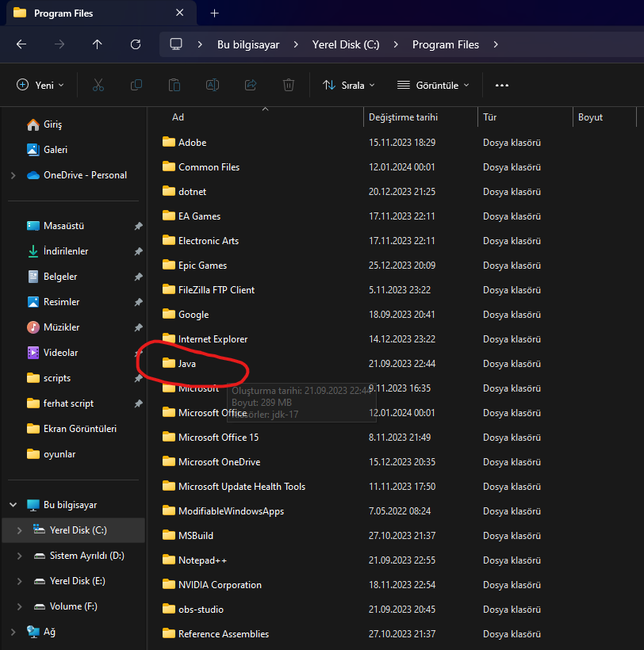
Task: Open Müzikler in quick access
Action: coord(53,327)
